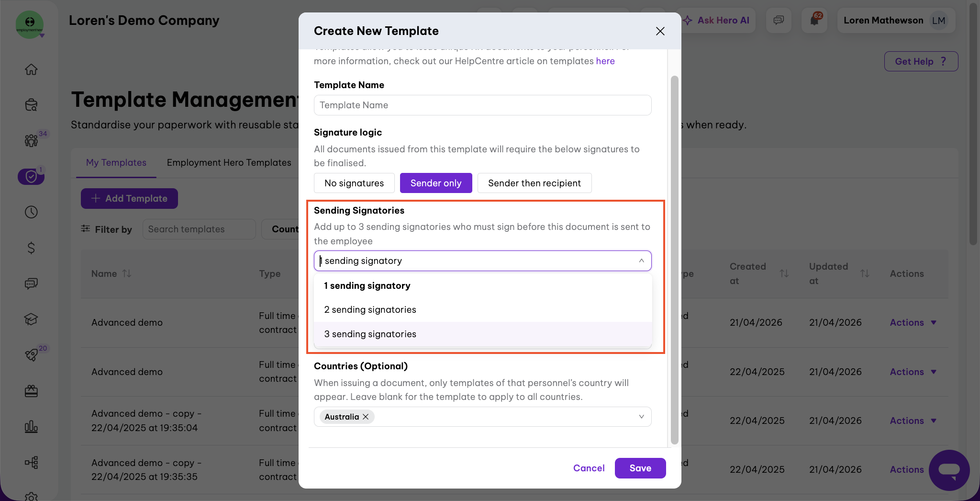The image size is (980, 501).
Task: Click the modal vertical scrollbar
Action: click(675, 260)
